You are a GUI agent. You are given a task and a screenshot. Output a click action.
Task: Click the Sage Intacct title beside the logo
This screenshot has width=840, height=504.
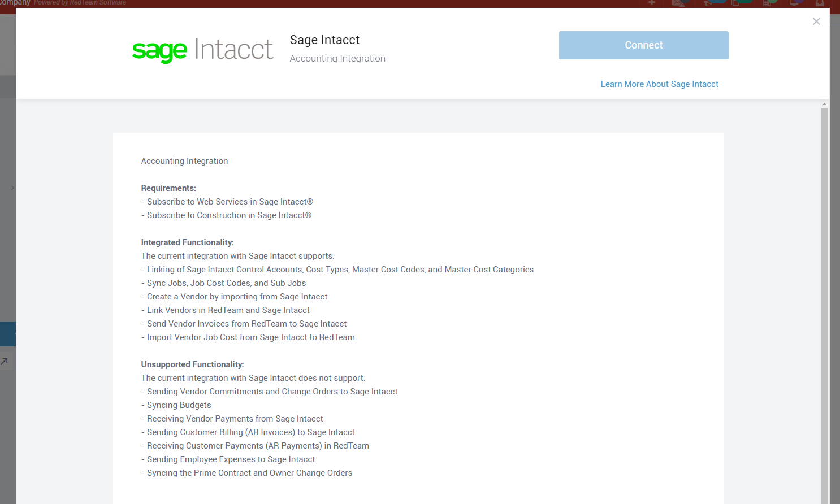pyautogui.click(x=324, y=40)
